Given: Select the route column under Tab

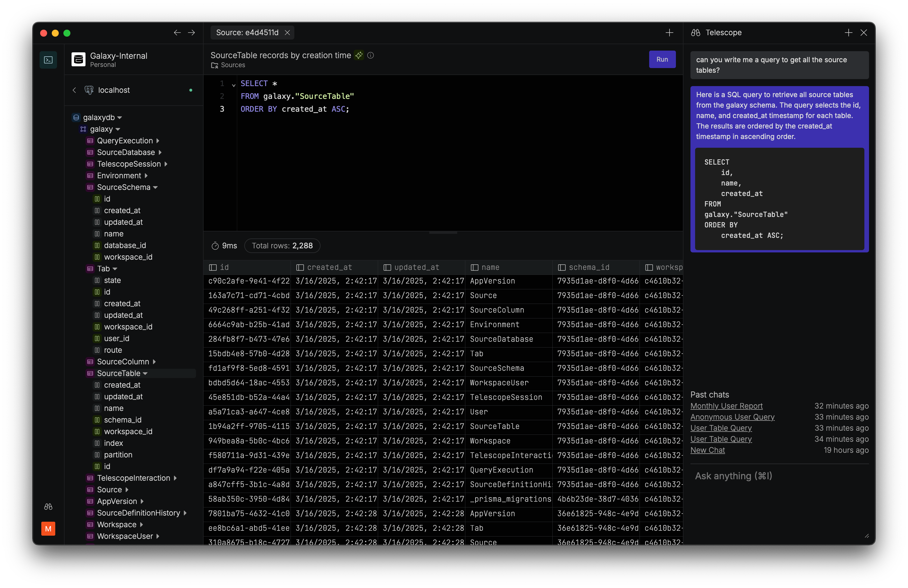Looking at the screenshot, I should point(113,350).
